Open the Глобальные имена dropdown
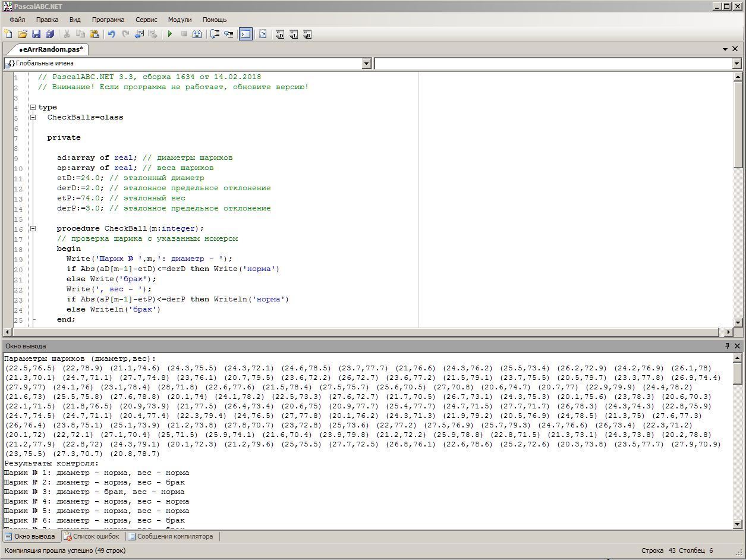Screen dimensions: 746x560 pyautogui.click(x=366, y=64)
